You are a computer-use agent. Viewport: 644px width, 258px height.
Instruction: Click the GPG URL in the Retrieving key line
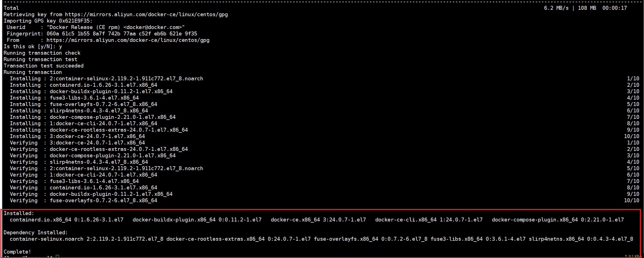[146, 15]
